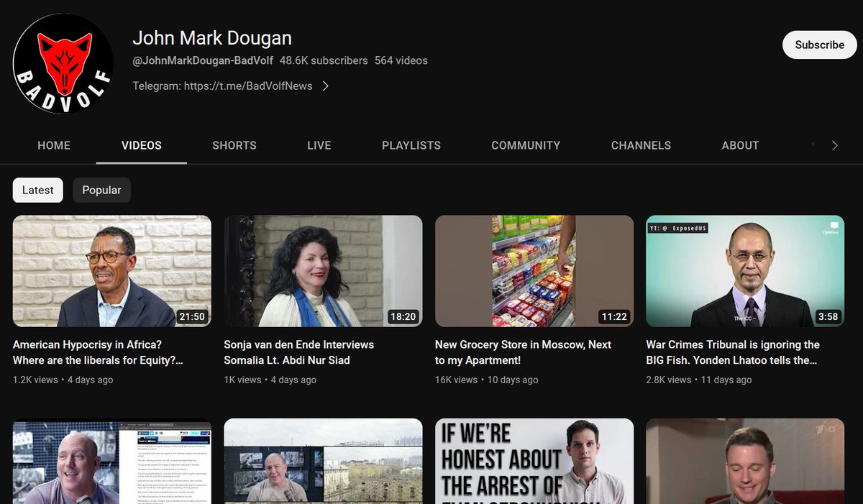
Task: Switch to the HOME tab
Action: point(54,145)
